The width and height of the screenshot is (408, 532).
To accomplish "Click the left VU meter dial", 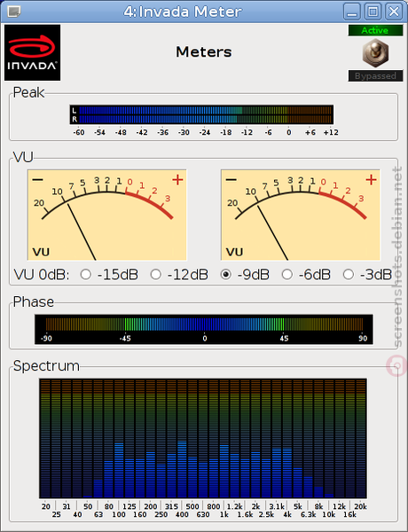I will pyautogui.click(x=107, y=215).
